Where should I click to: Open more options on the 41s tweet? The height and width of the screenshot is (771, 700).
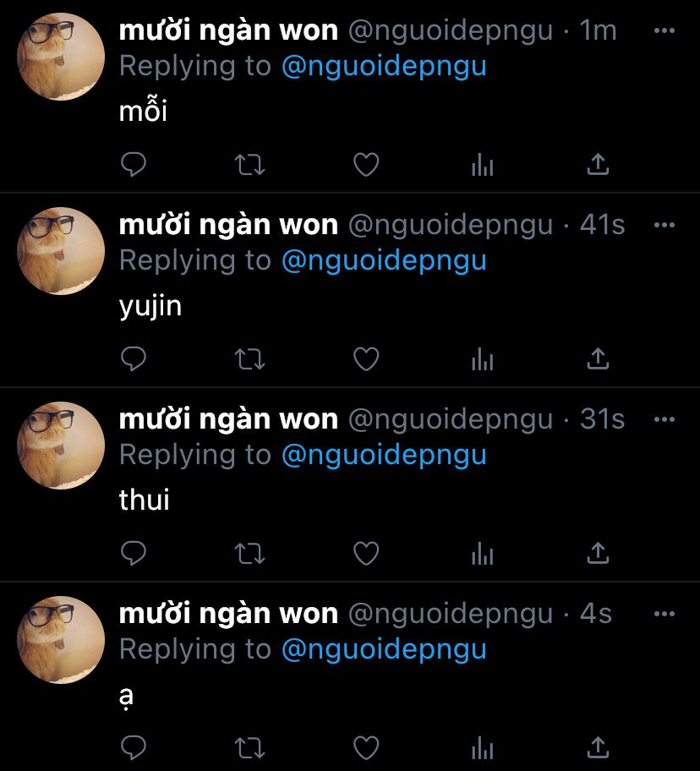coord(664,225)
